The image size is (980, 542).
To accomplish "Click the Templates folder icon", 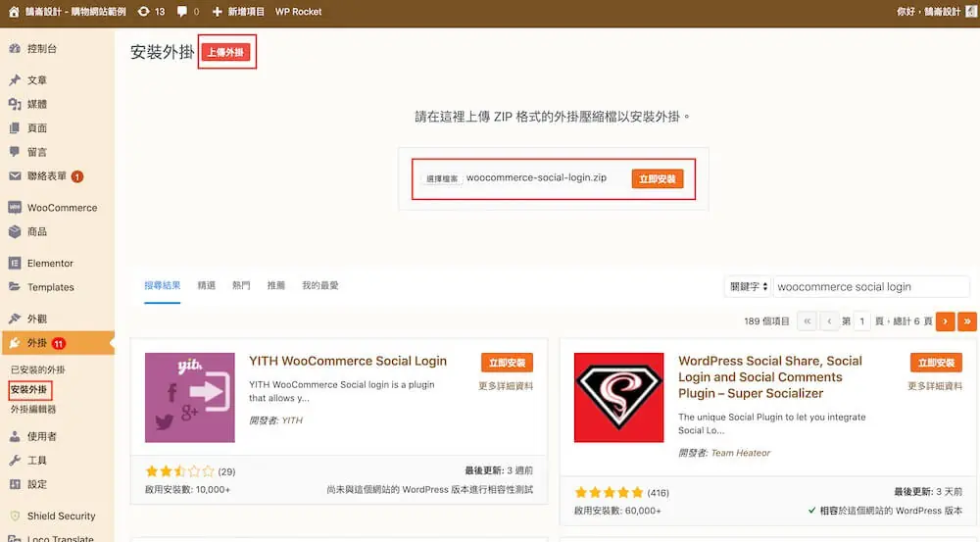I will [15, 287].
